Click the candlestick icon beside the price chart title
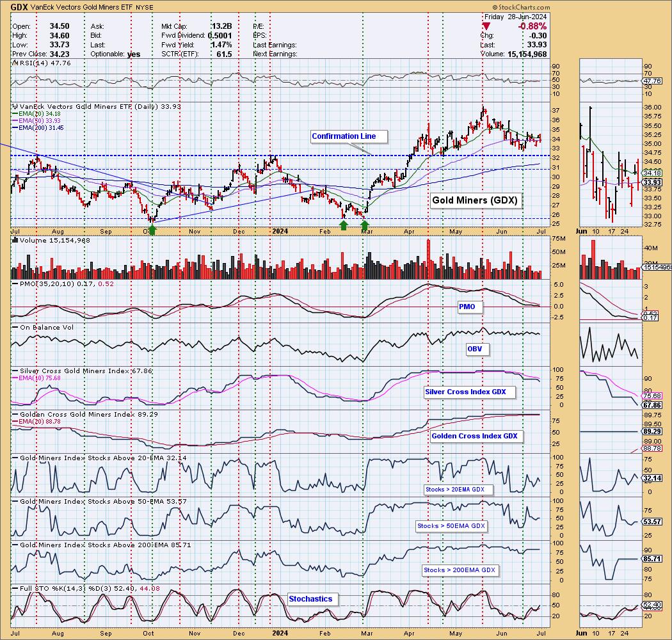The image size is (672, 640). 15,107
